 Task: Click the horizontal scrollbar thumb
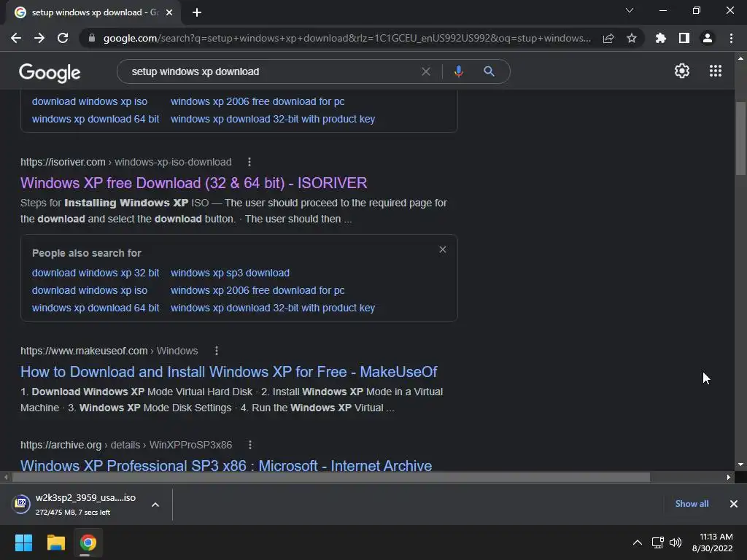[331, 477]
